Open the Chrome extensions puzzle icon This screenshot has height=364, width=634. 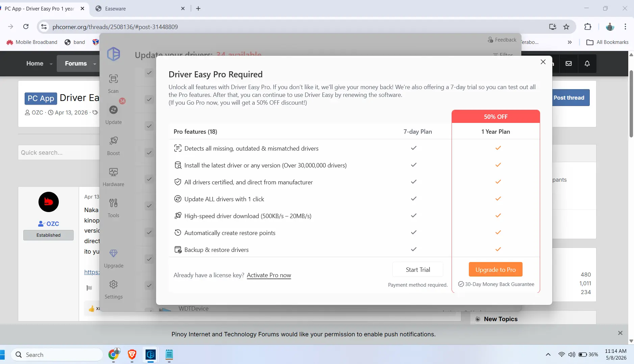coord(588,27)
